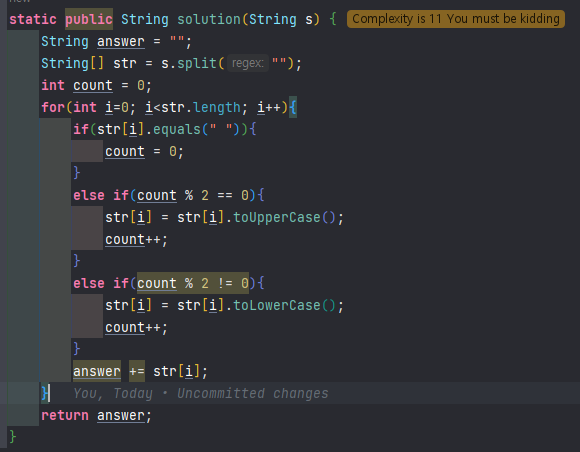Click the 'You, Today • Uncommitted changes' blame annotation
This screenshot has height=452, width=580.
201,393
